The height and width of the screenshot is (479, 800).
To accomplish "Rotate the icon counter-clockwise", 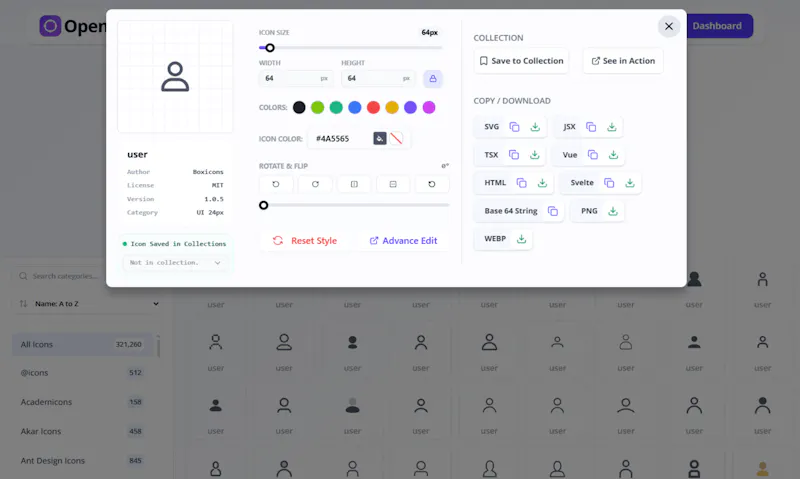I will click(x=276, y=184).
